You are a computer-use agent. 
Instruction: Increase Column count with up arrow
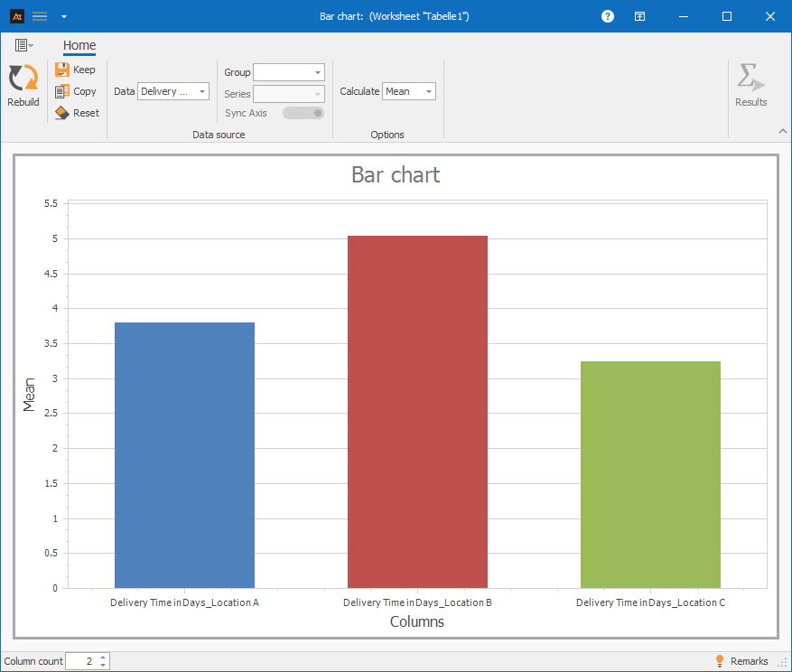(x=103, y=658)
